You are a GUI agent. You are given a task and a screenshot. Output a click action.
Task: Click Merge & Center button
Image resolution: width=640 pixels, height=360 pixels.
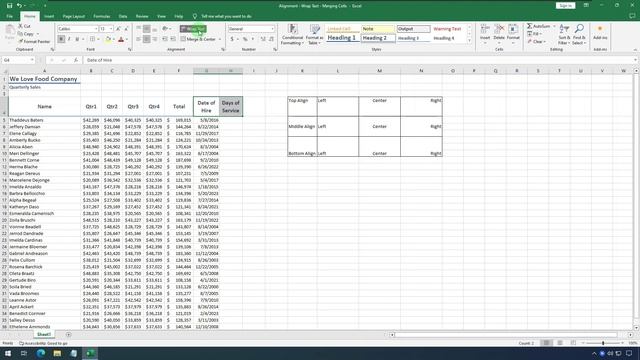198,39
